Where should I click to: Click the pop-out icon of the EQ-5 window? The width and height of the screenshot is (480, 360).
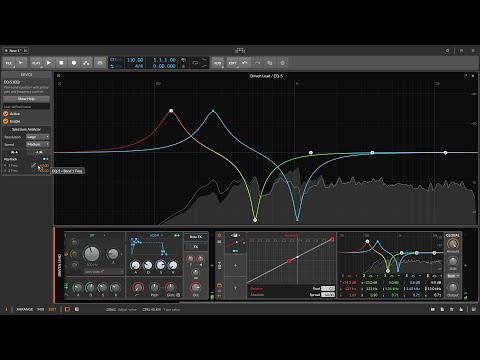tap(465, 76)
